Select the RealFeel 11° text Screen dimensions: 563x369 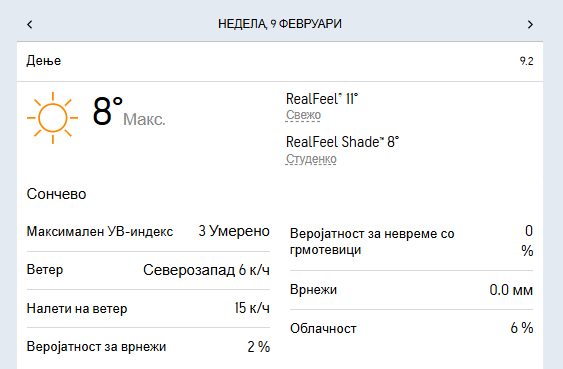(322, 99)
